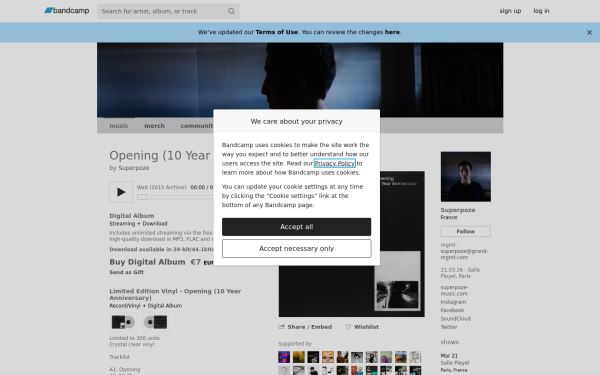Open the SoundCloud link
The image size is (600, 375).
click(455, 319)
